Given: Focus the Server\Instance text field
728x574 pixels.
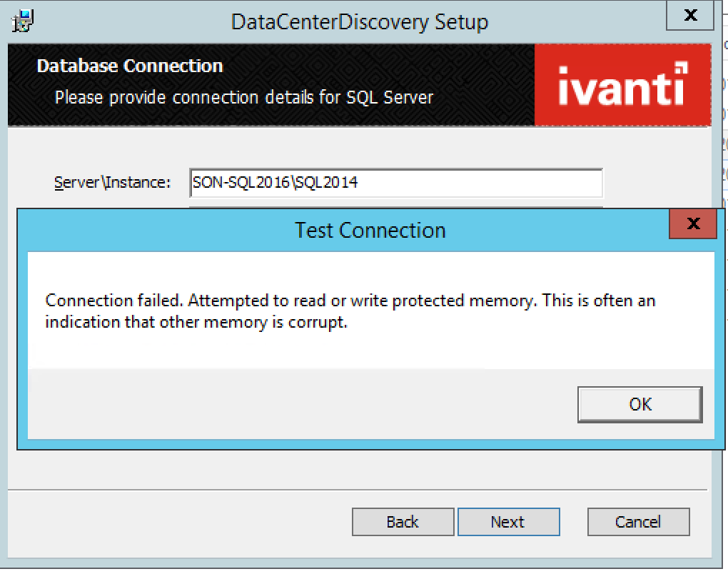Looking at the screenshot, I should coord(396,183).
